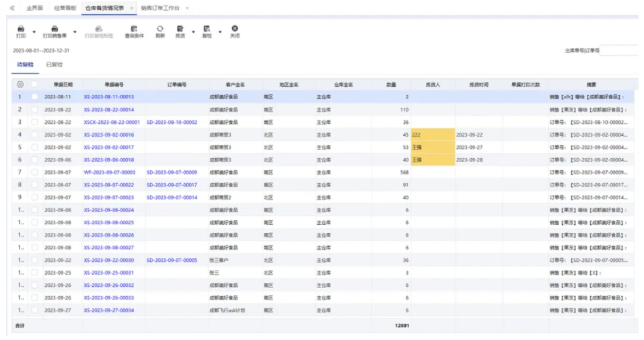Click the 拣货 picking icon

pos(180,29)
